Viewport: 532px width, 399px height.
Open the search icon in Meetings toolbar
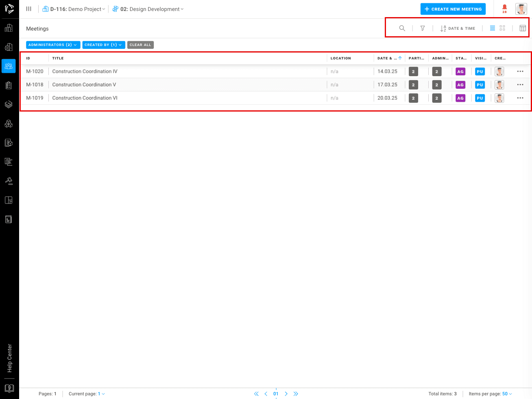coord(402,28)
